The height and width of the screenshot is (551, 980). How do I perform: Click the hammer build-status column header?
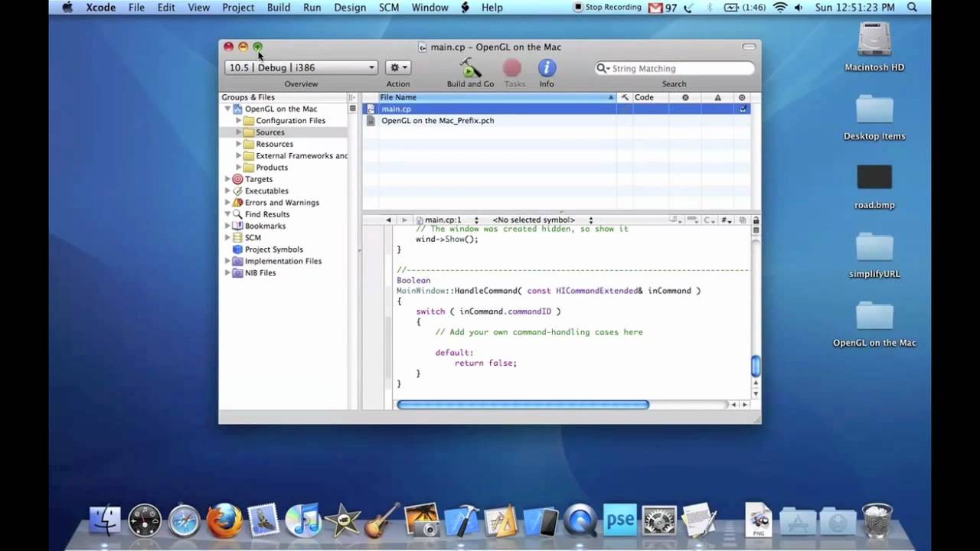tap(625, 97)
